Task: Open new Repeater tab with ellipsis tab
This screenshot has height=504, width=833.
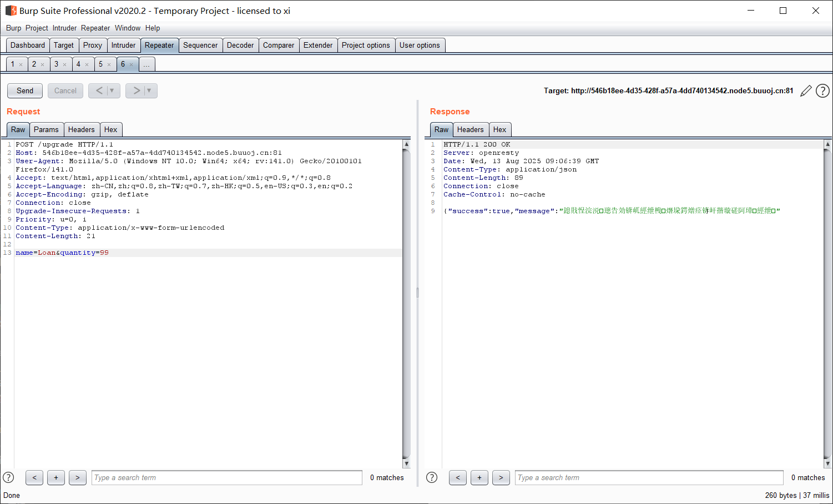Action: (x=147, y=64)
